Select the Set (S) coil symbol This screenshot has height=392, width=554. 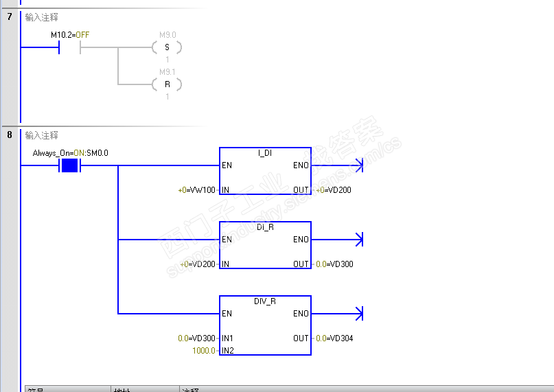tap(167, 47)
